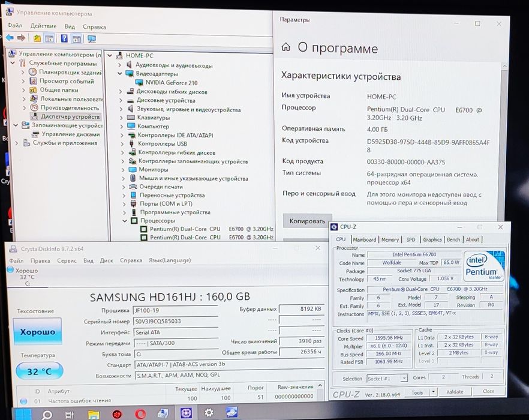Open the Вид menu in CrystalDiskInfo
529x420 pixels.
tap(88, 260)
